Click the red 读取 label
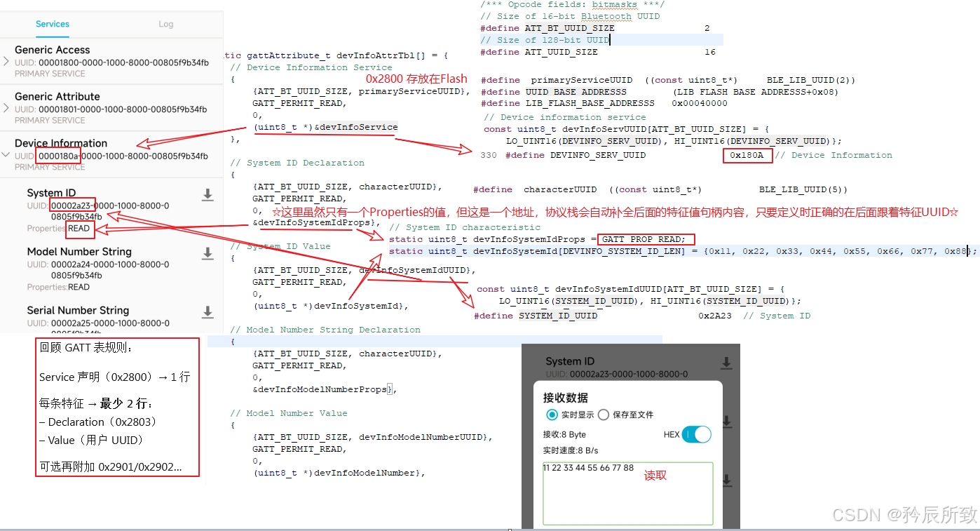The width and height of the screenshot is (980, 531). [655, 476]
